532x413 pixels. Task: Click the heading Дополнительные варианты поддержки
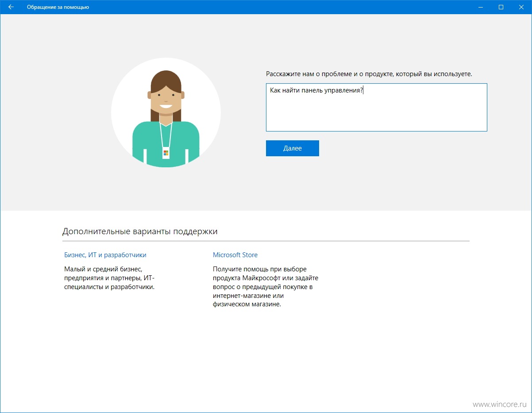[x=140, y=231]
